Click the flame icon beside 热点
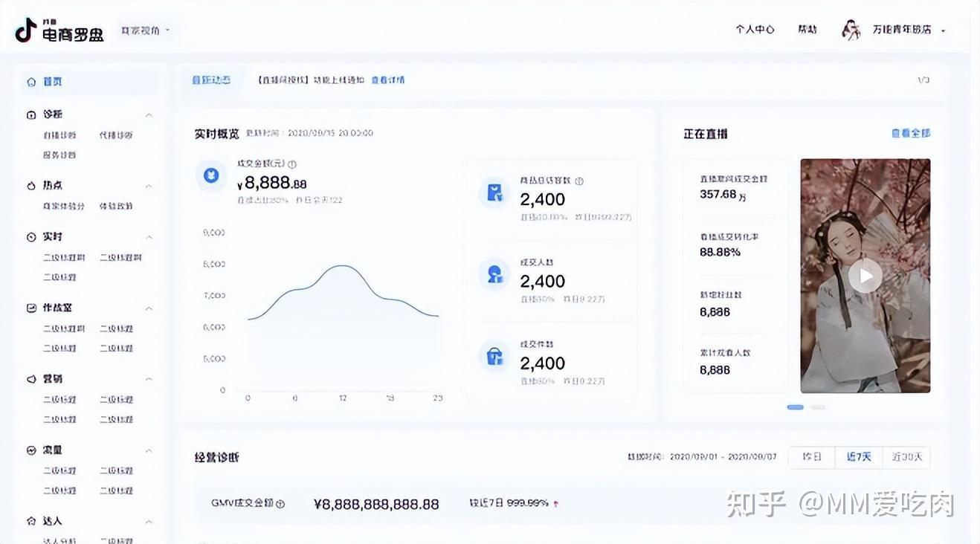This screenshot has height=544, width=980. [x=31, y=186]
